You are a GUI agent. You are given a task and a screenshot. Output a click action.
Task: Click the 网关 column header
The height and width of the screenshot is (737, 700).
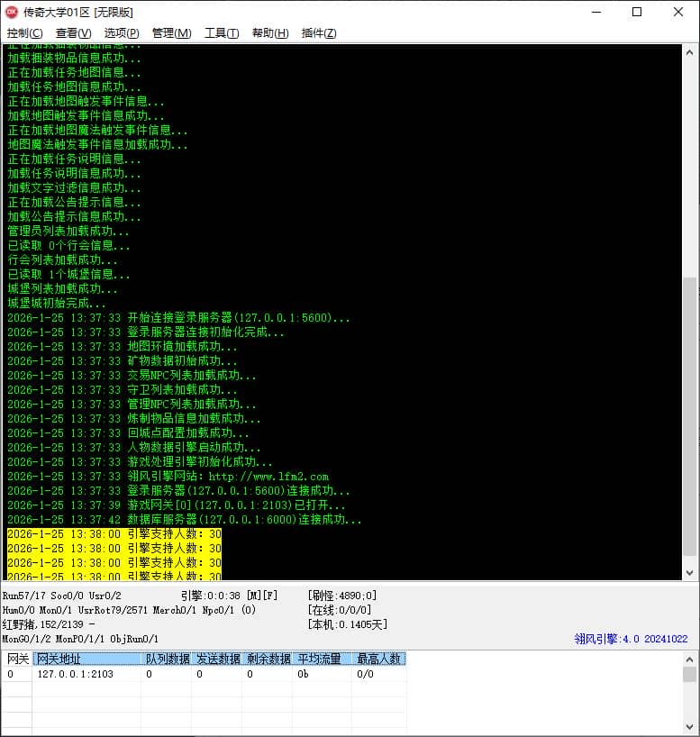[17, 659]
